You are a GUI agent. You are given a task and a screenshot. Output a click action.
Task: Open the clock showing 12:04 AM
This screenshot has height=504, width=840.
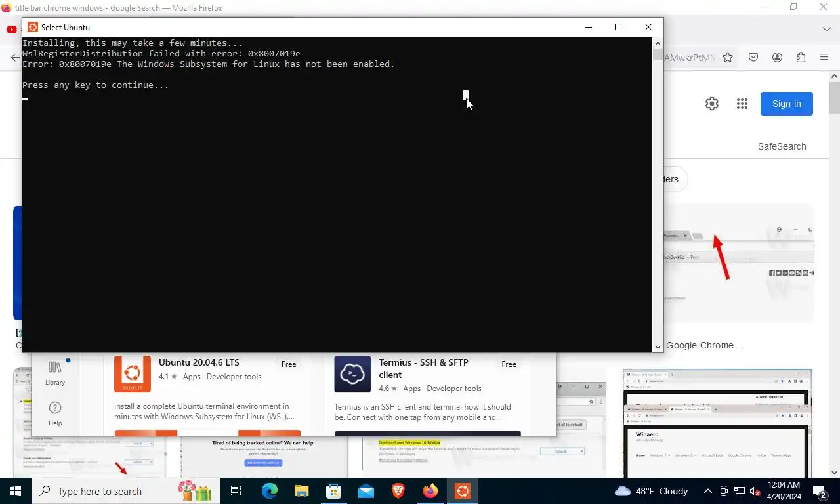(x=784, y=491)
